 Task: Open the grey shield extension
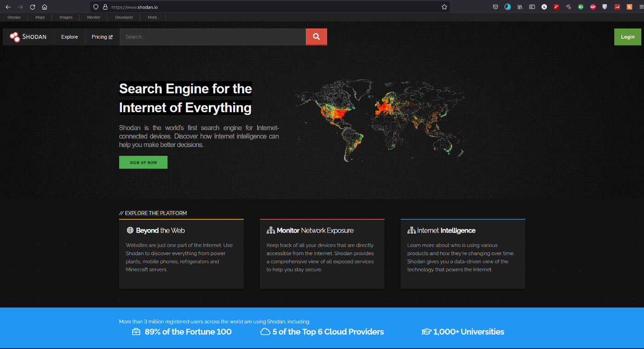pos(605,7)
